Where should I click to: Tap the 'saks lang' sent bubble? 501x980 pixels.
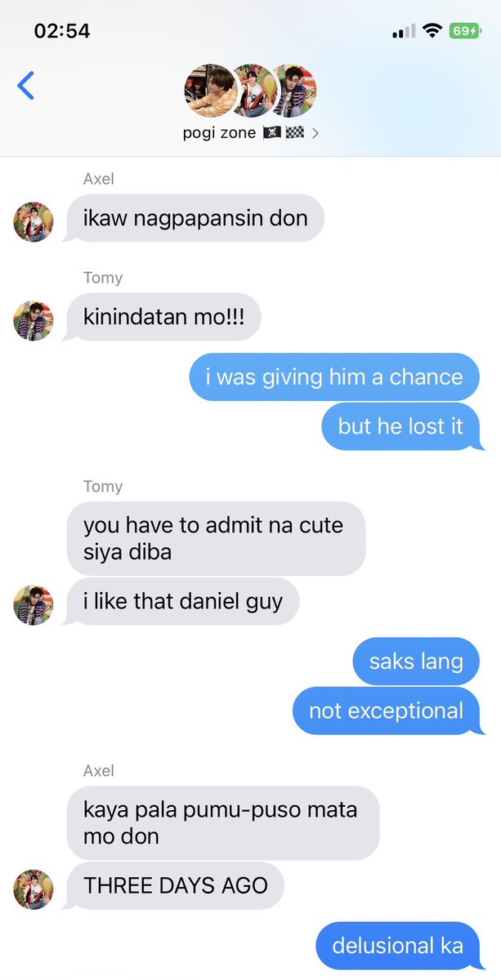[416, 661]
